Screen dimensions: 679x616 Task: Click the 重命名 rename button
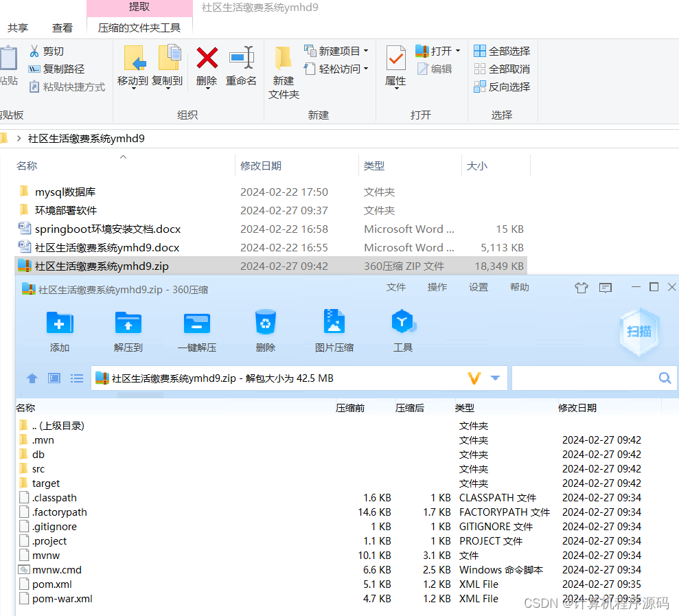[241, 69]
